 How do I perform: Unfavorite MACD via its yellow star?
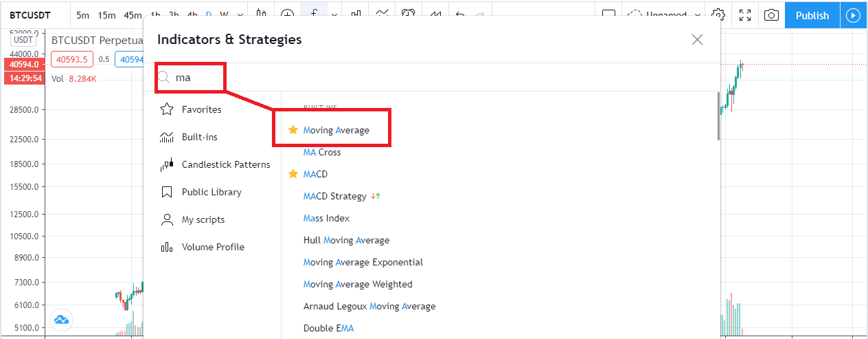293,174
